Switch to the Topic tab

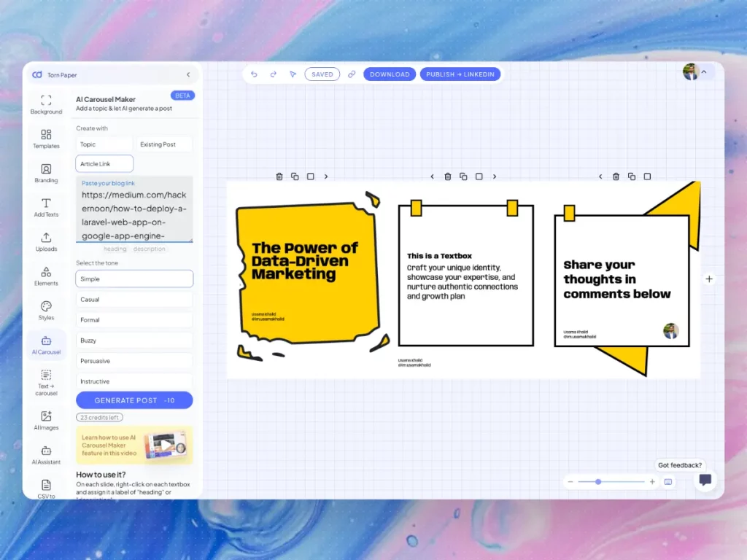pyautogui.click(x=104, y=144)
